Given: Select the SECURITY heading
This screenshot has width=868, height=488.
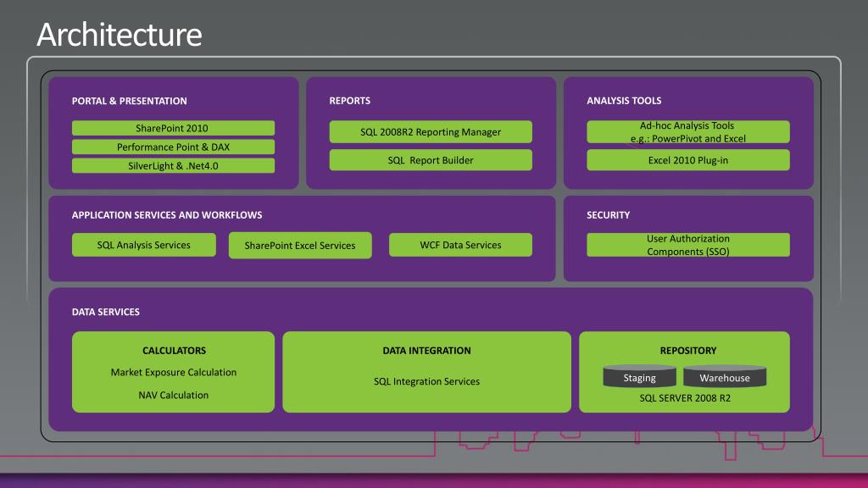Looking at the screenshot, I should 608,214.
